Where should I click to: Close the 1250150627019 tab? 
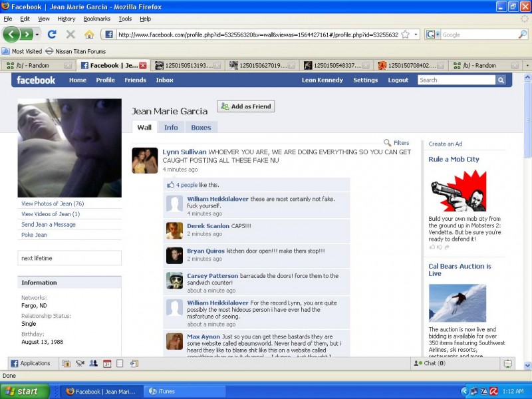pyautogui.click(x=291, y=65)
